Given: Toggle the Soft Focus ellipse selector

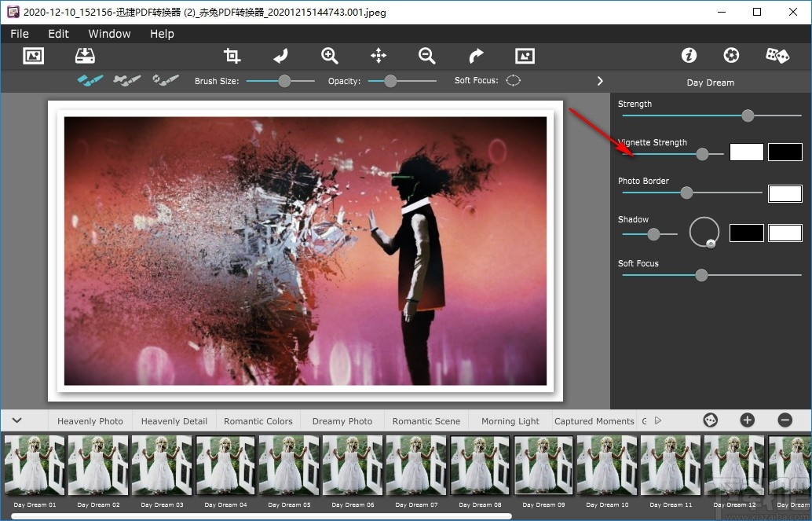Looking at the screenshot, I should coord(513,80).
